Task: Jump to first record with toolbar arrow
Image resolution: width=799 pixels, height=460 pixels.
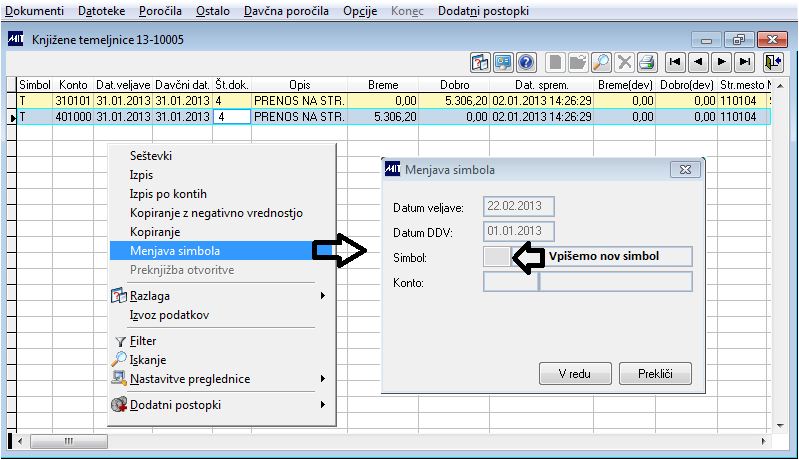Action: (675, 62)
